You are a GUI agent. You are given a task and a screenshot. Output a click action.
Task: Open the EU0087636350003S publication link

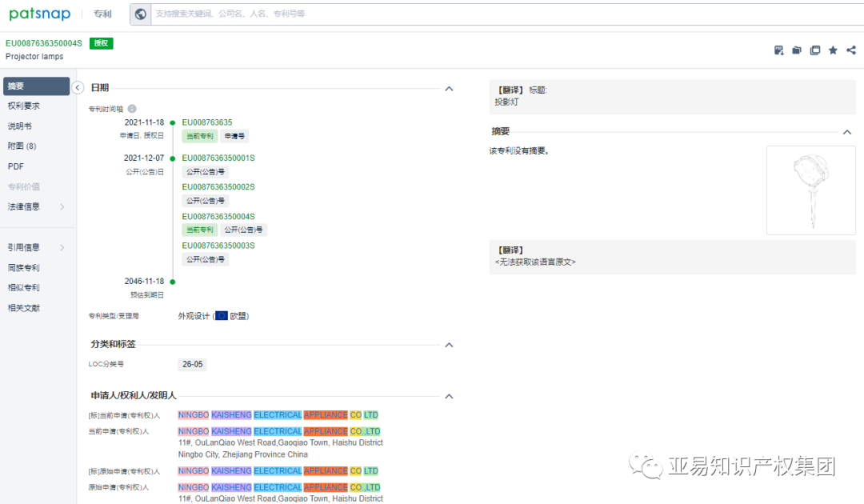pos(218,246)
